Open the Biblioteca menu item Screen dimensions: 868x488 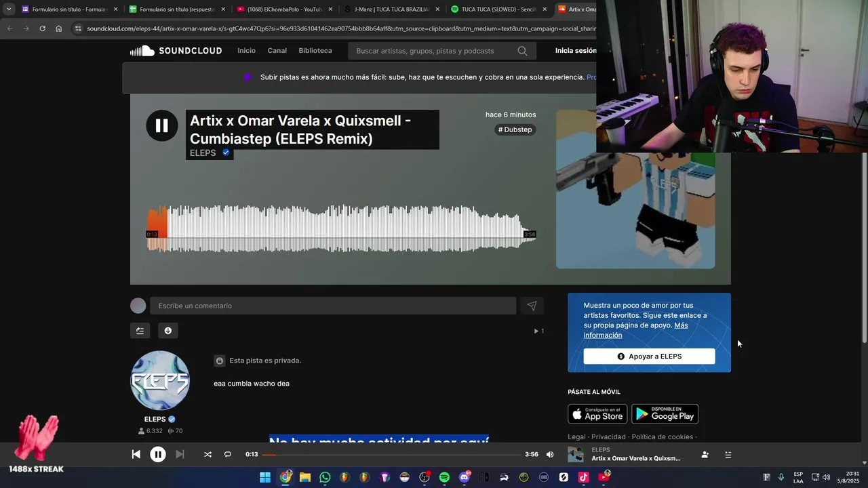pyautogui.click(x=315, y=51)
